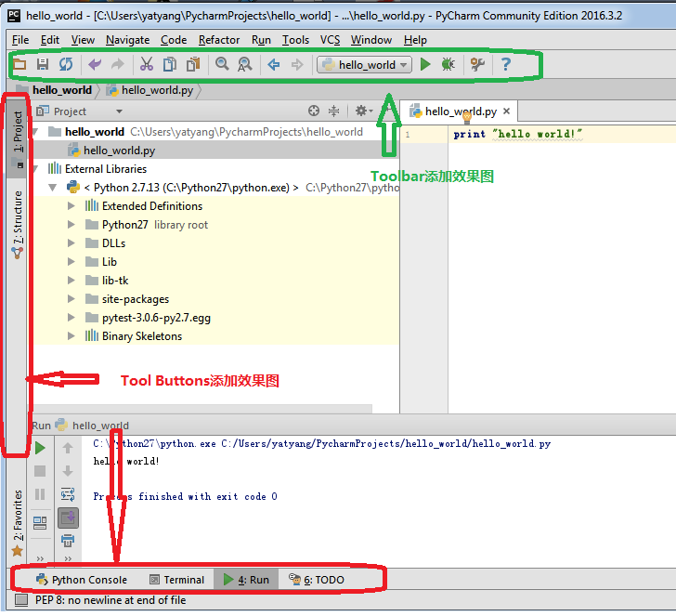This screenshot has height=616, width=676.
Task: Click the Undo arrow icon
Action: pyautogui.click(x=95, y=65)
